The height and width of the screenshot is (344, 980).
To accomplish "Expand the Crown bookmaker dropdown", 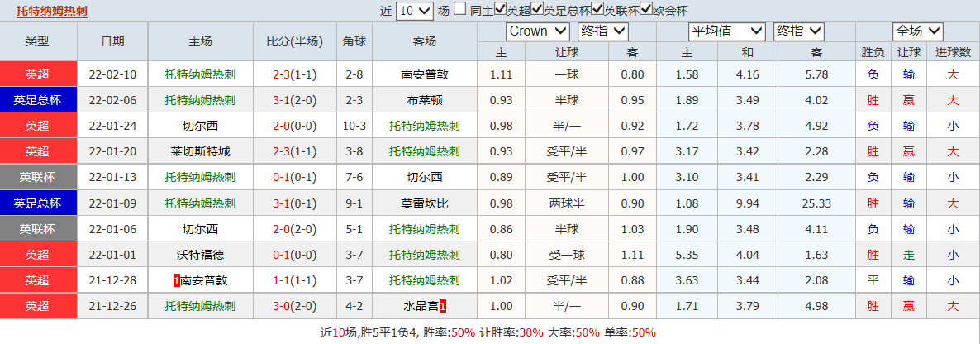I will coord(538,31).
